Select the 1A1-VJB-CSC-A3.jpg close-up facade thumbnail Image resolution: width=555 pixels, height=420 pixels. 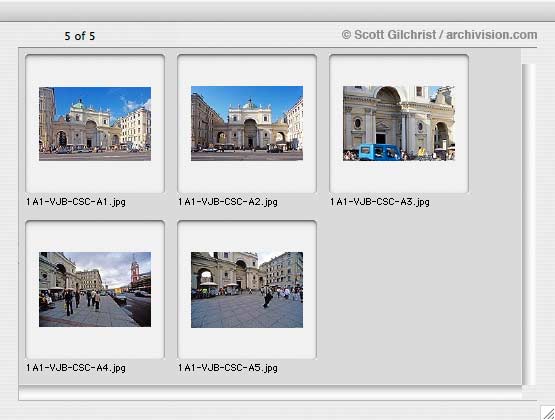(x=399, y=123)
